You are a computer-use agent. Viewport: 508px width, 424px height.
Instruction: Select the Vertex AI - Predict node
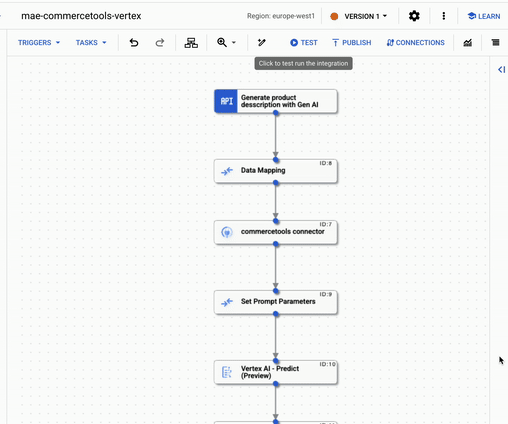coord(276,372)
